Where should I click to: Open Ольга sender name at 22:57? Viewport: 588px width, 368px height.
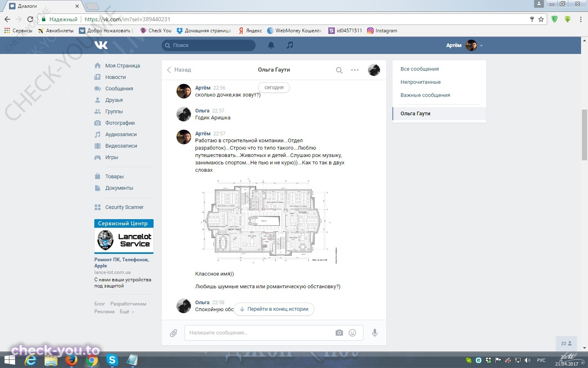coord(202,111)
